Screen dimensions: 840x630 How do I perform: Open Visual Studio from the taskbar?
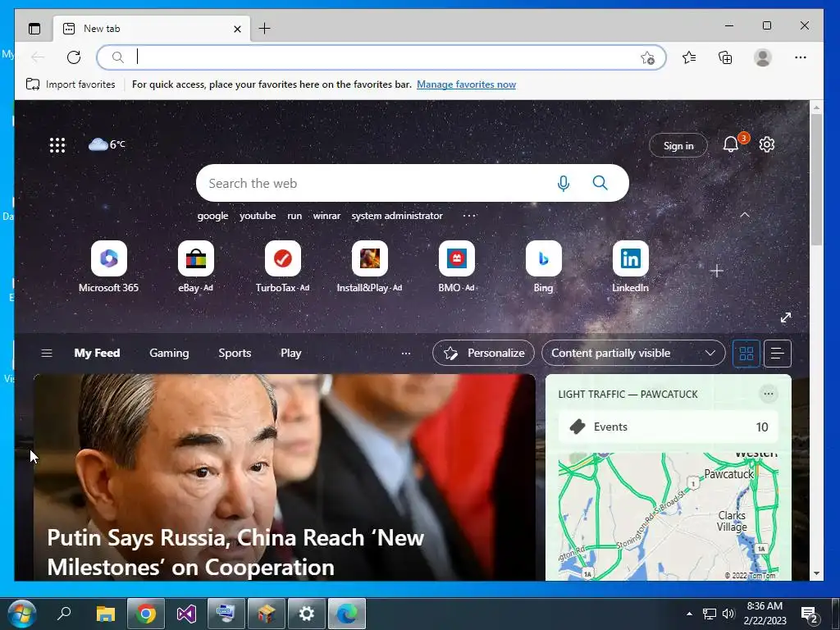pos(186,614)
